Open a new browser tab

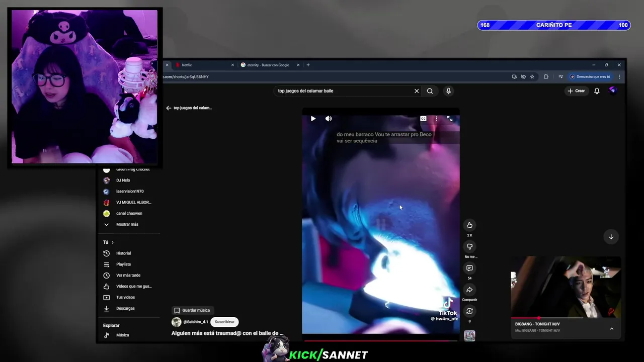click(x=308, y=65)
